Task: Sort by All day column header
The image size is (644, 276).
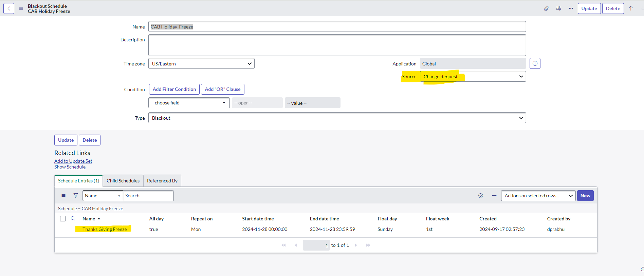Action: pos(157,219)
